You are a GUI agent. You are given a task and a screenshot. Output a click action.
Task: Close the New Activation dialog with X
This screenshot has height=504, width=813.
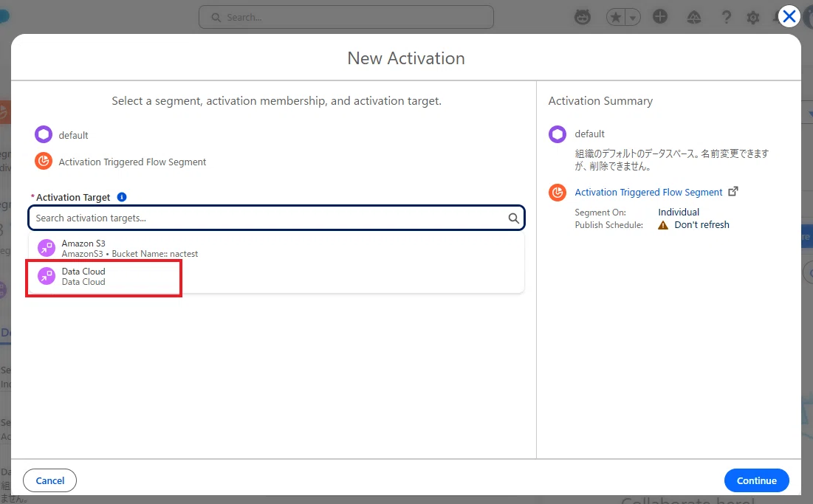(x=789, y=16)
